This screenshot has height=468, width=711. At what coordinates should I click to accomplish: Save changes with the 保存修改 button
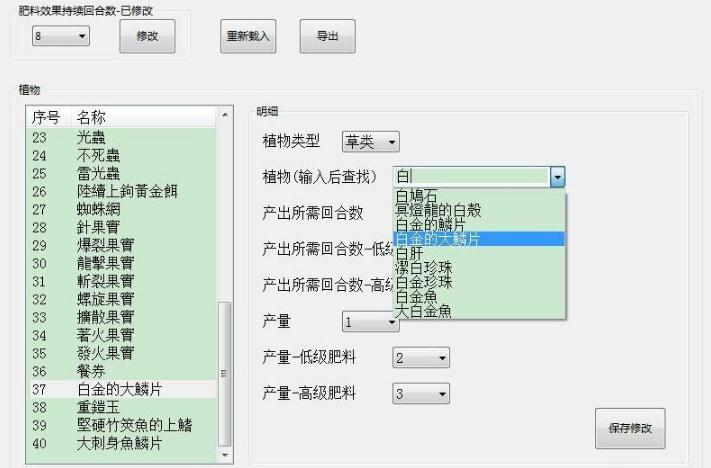point(630,428)
